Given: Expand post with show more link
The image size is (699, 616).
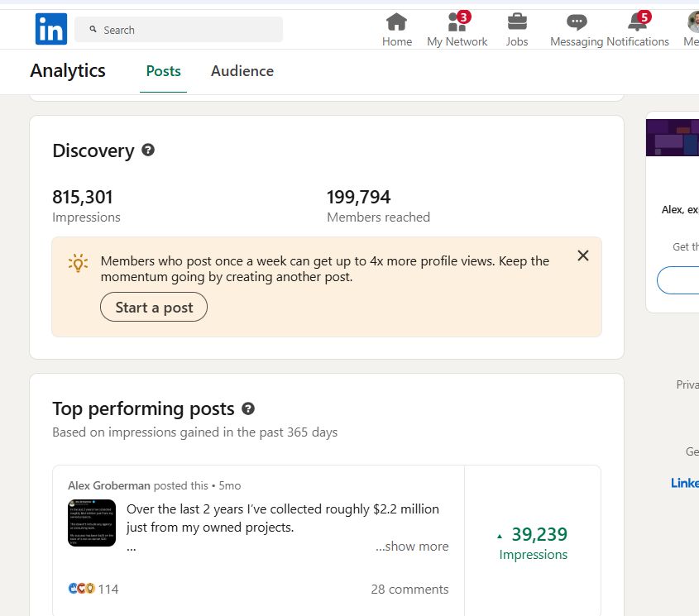Looking at the screenshot, I should [412, 546].
